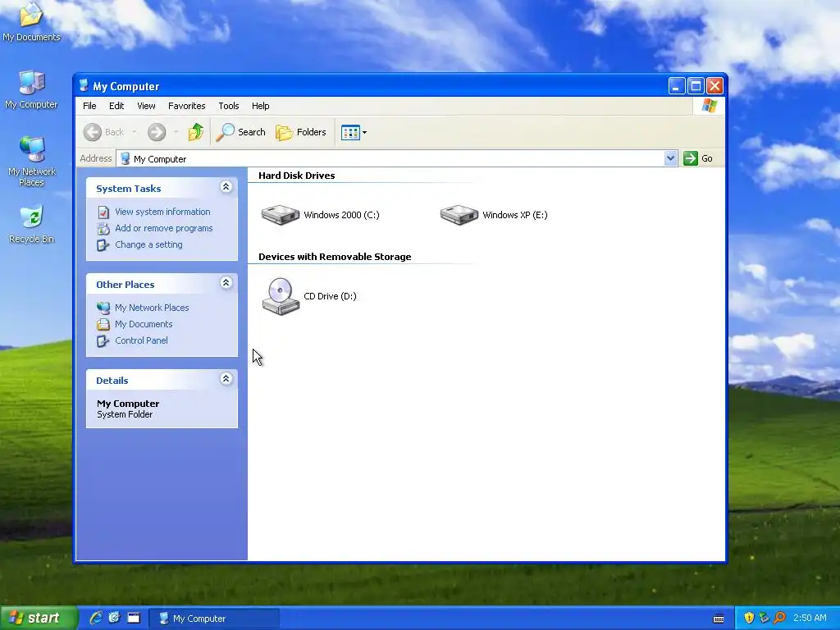Image resolution: width=840 pixels, height=630 pixels.
Task: Click Change a setting link
Action: 148,244
